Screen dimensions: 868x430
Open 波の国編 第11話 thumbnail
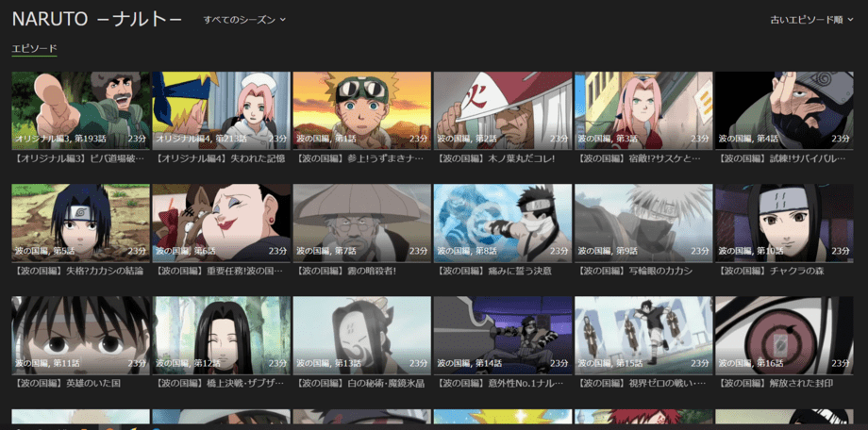click(x=81, y=336)
